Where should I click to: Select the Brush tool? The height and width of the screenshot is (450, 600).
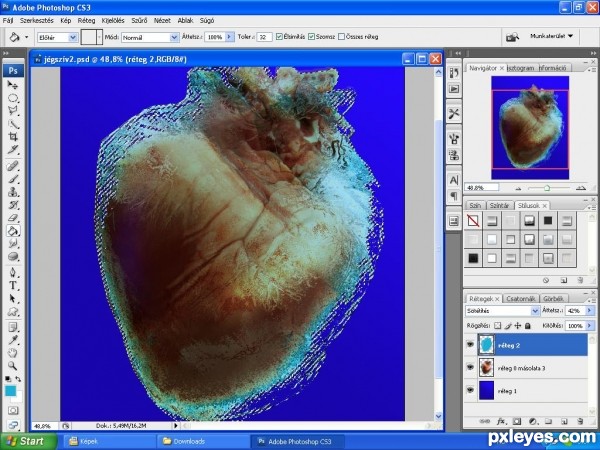13,179
